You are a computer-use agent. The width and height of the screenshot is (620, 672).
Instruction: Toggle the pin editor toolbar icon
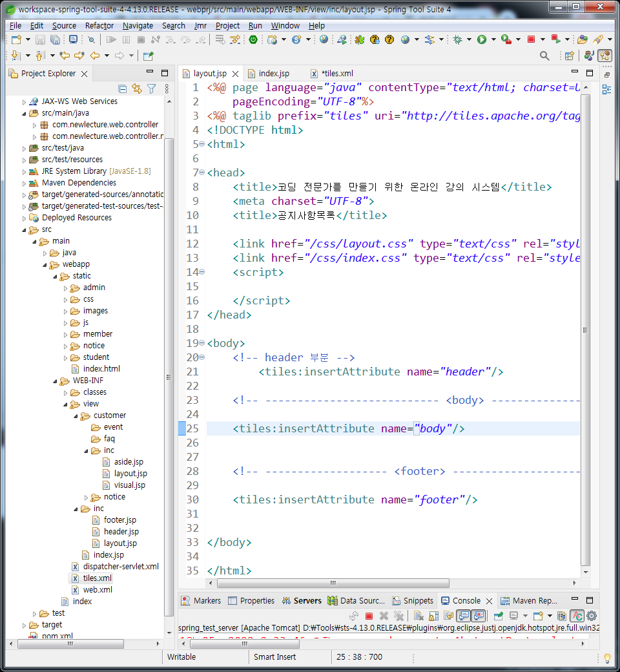tap(149, 56)
